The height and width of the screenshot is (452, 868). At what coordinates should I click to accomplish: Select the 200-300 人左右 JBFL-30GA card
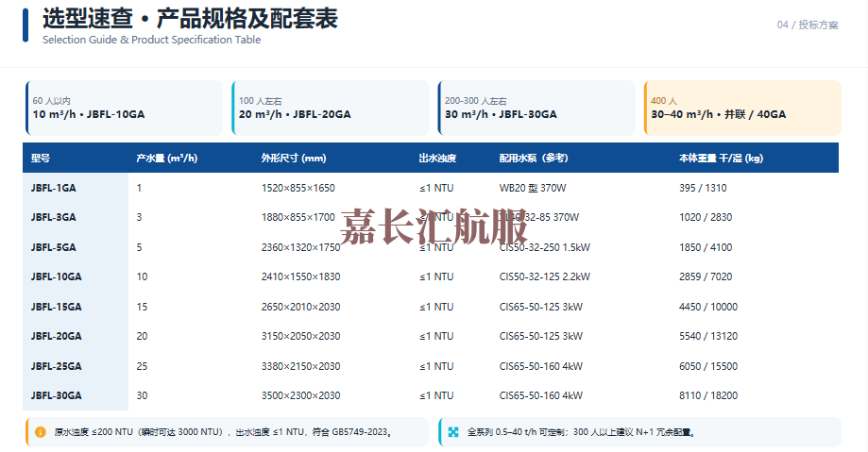click(x=536, y=108)
